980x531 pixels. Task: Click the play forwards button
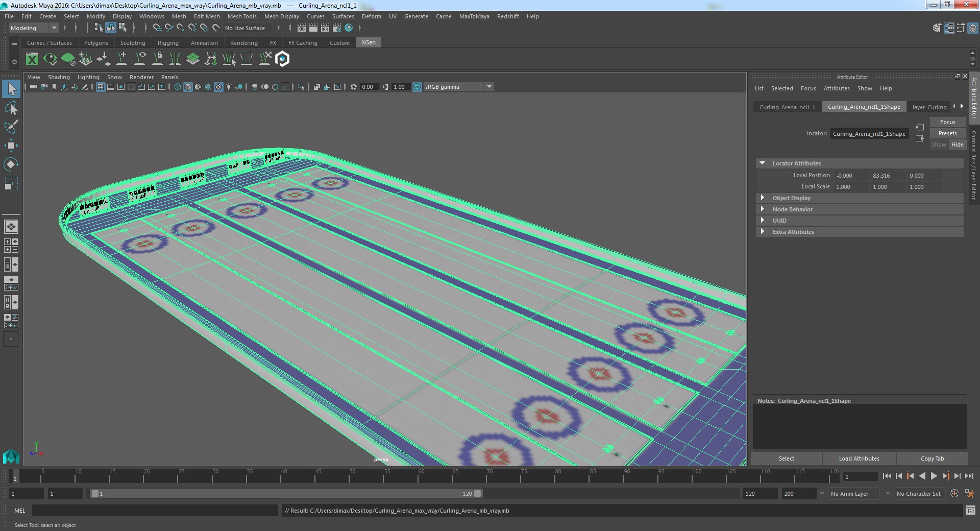pyautogui.click(x=934, y=476)
